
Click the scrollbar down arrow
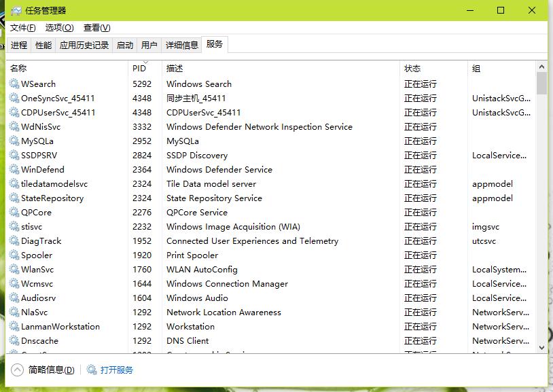pos(541,346)
